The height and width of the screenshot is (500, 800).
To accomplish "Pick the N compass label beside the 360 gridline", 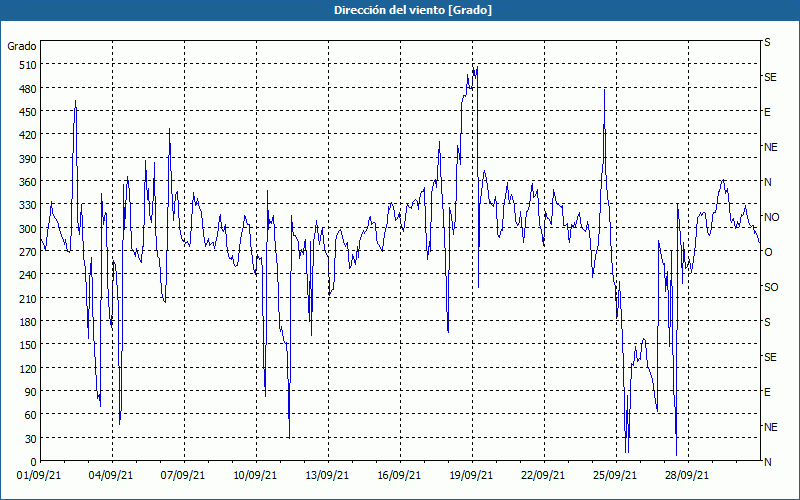I will pos(767,182).
